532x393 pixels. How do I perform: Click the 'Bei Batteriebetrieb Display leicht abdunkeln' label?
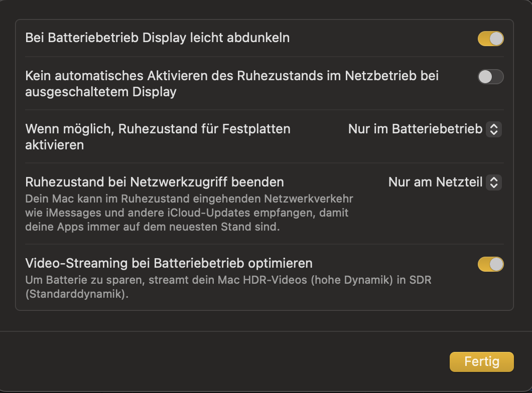coord(157,38)
